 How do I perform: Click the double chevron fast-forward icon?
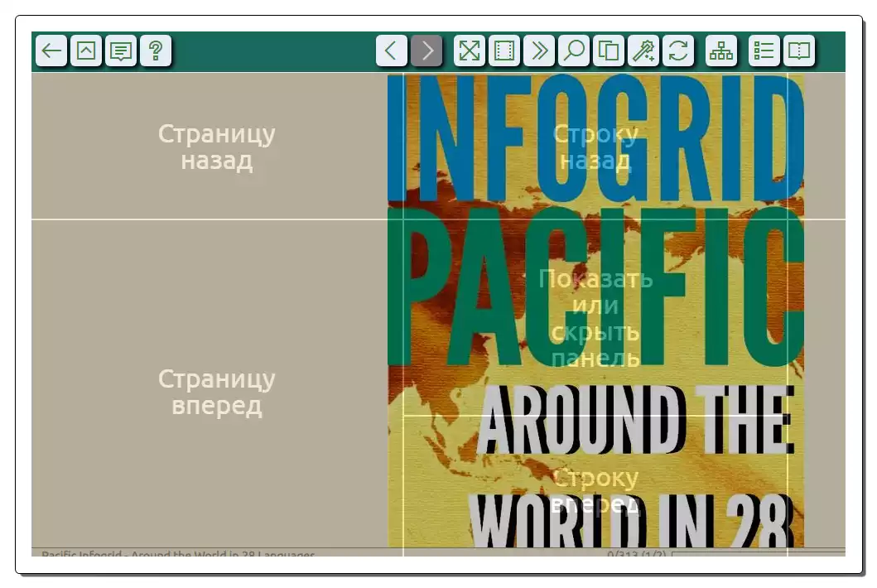tap(539, 51)
